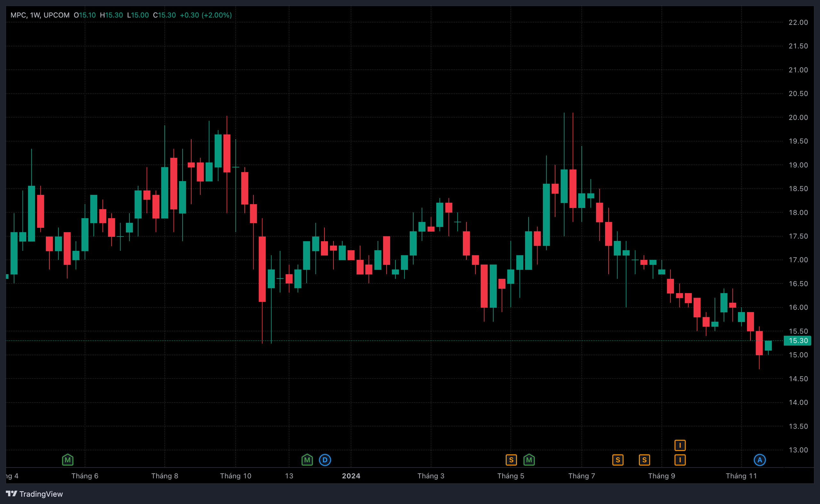Click the TradingView logo
Viewport: 820px width, 504px height.
34,494
